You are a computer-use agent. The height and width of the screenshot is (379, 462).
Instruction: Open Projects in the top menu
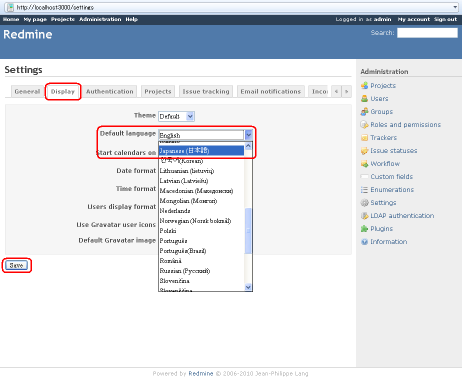(x=63, y=19)
